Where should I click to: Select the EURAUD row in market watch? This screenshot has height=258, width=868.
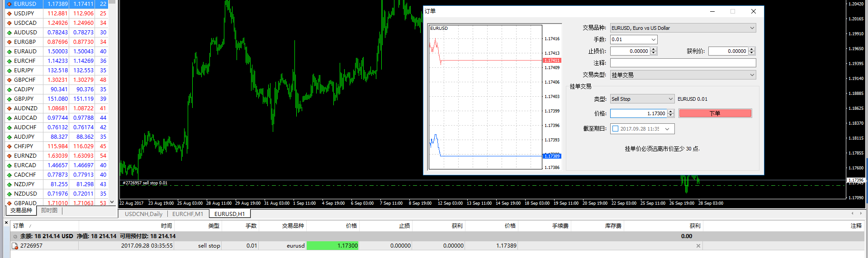57,52
